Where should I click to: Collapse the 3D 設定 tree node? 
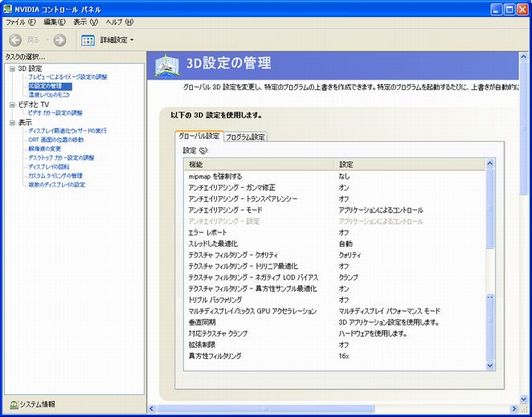pyautogui.click(x=12, y=69)
